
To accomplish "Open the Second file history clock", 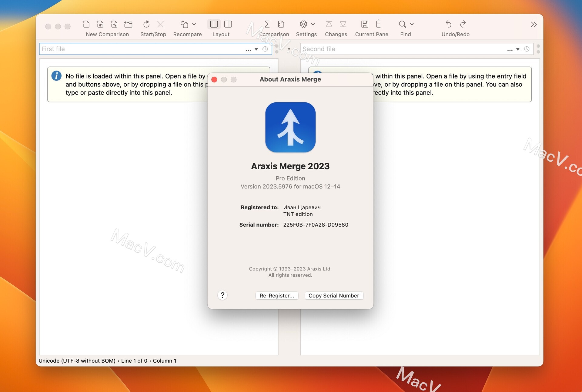I will [x=527, y=49].
